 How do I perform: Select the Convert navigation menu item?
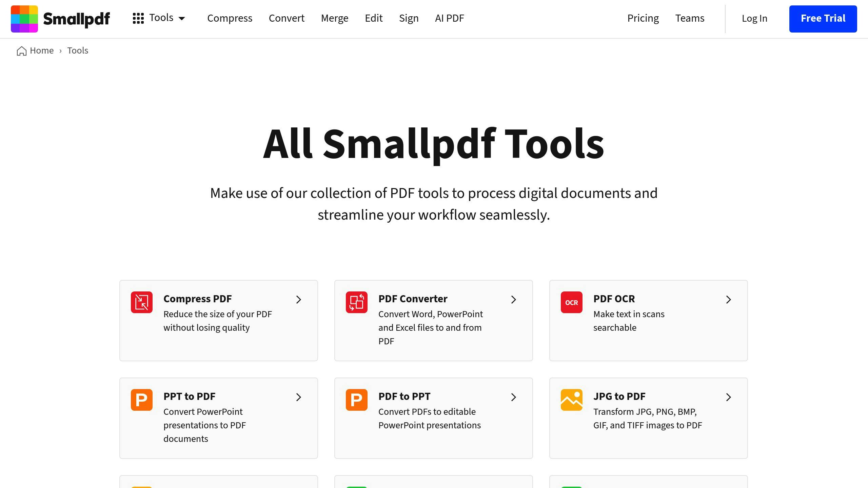(x=286, y=19)
